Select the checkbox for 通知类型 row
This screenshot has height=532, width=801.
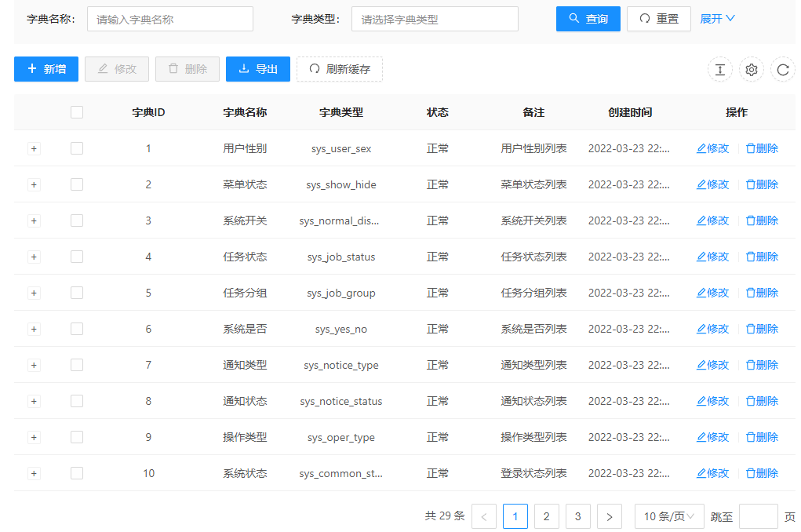77,365
